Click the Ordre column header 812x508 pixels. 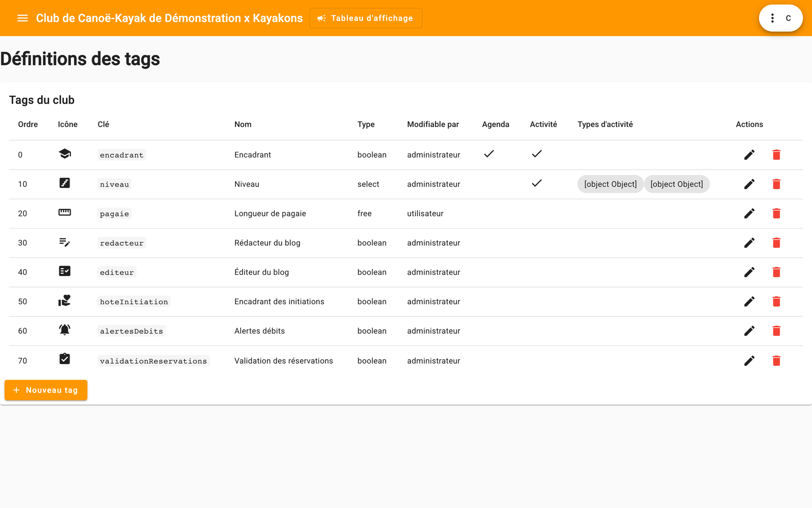click(x=28, y=124)
